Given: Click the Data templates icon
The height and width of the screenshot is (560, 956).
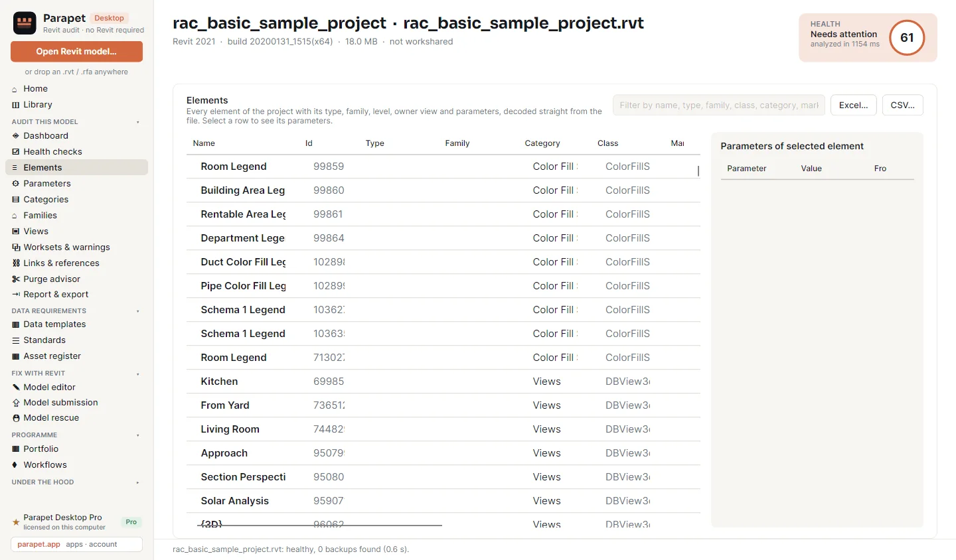Looking at the screenshot, I should click(15, 324).
